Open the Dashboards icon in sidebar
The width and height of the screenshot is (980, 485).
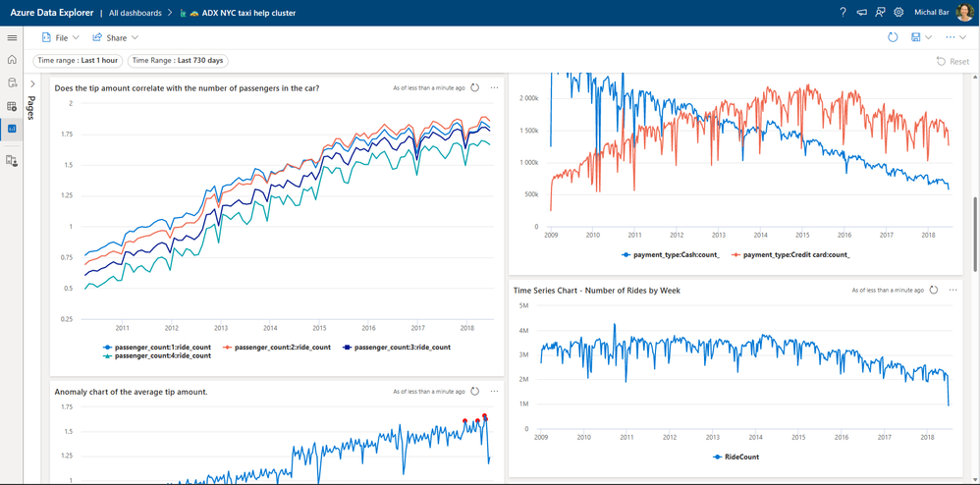coord(11,129)
